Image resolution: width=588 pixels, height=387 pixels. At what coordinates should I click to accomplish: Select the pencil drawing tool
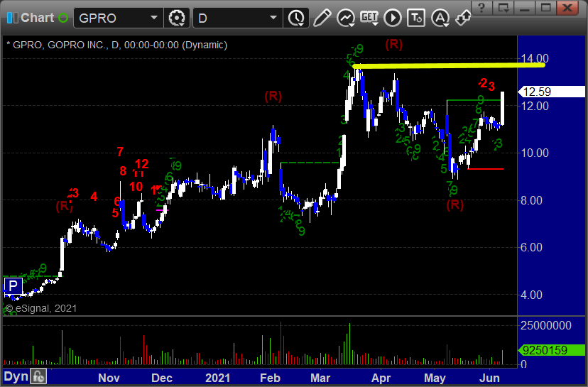click(x=322, y=18)
